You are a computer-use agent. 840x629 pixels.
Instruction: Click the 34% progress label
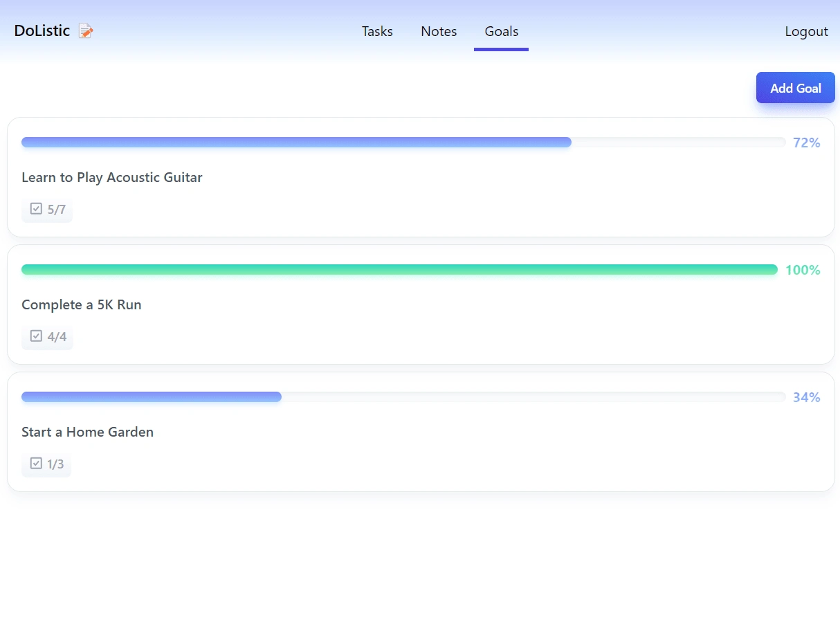coord(807,397)
